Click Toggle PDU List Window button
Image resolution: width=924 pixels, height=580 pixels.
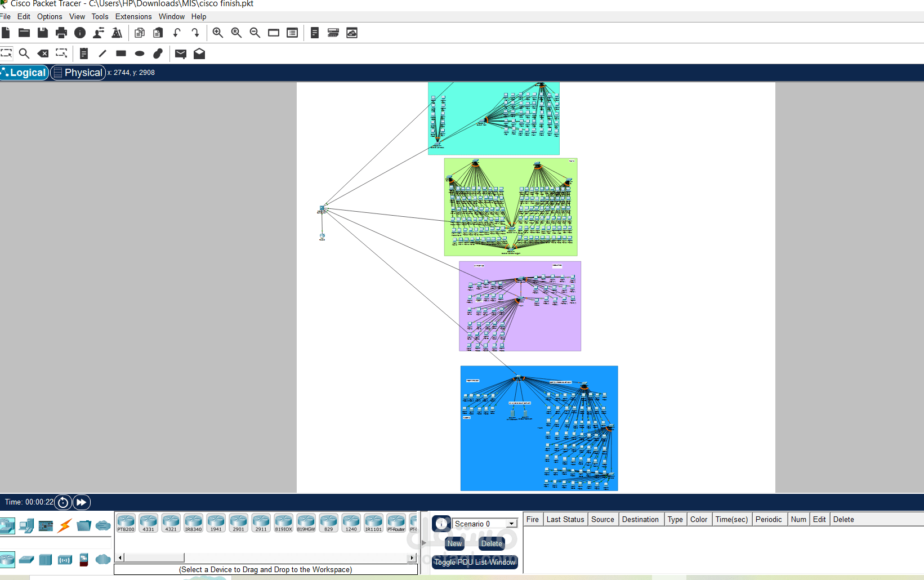pyautogui.click(x=475, y=562)
